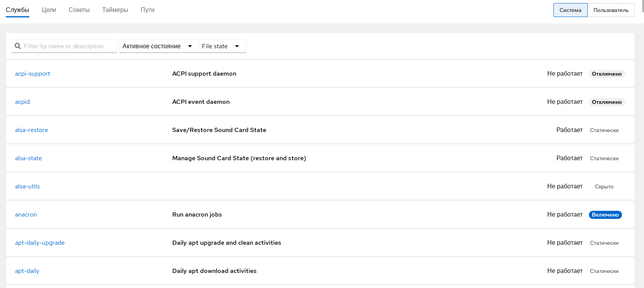The image size is (644, 288).
Task: Click the search magnifier icon in filter
Action: coord(18,46)
